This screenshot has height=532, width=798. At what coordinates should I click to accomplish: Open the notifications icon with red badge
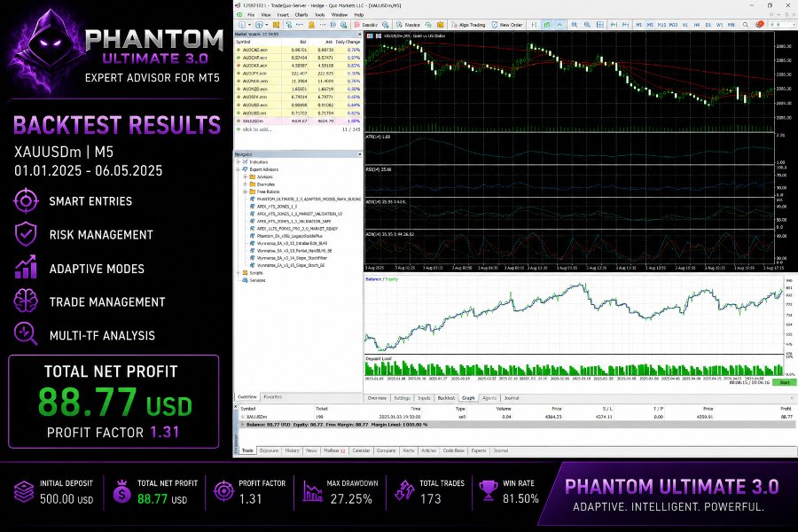[x=760, y=25]
